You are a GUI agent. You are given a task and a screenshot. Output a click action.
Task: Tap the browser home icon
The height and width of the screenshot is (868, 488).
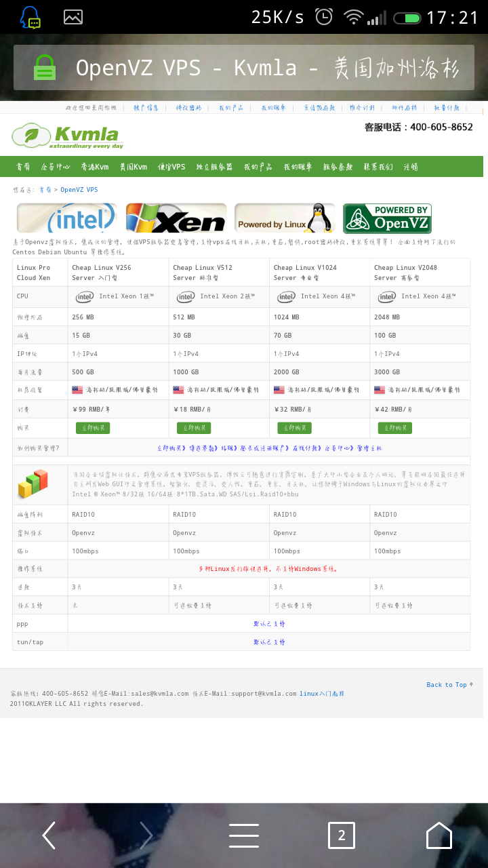pos(439,835)
